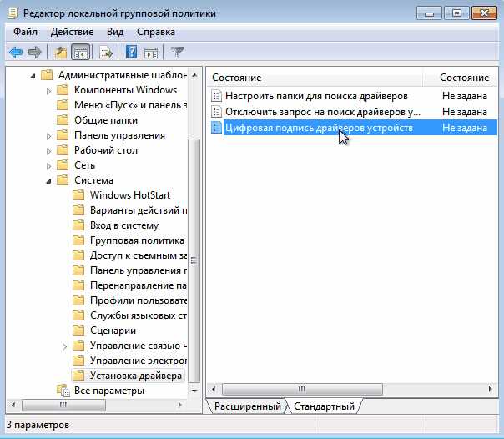Click the policy list horizontal scrollbar thumb

point(302,389)
